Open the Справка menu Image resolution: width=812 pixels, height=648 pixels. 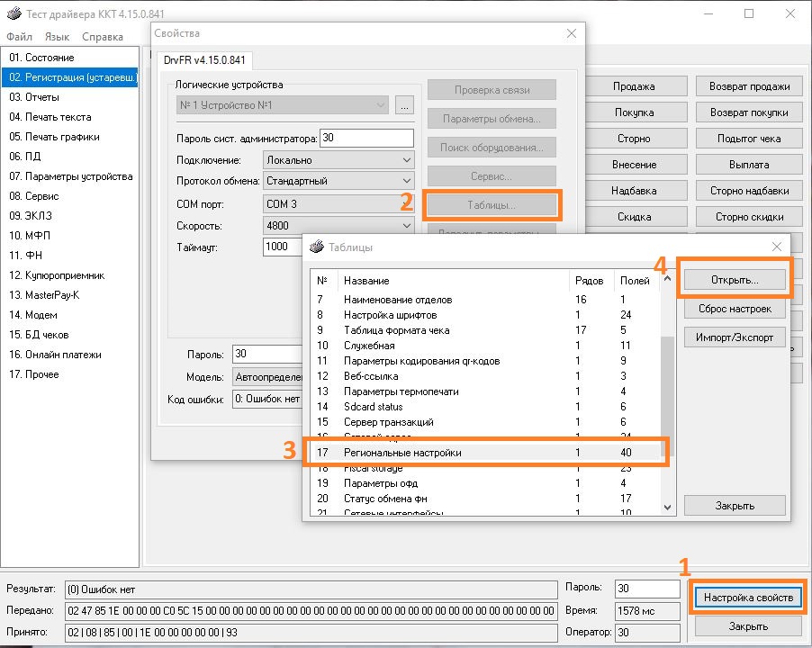point(102,37)
